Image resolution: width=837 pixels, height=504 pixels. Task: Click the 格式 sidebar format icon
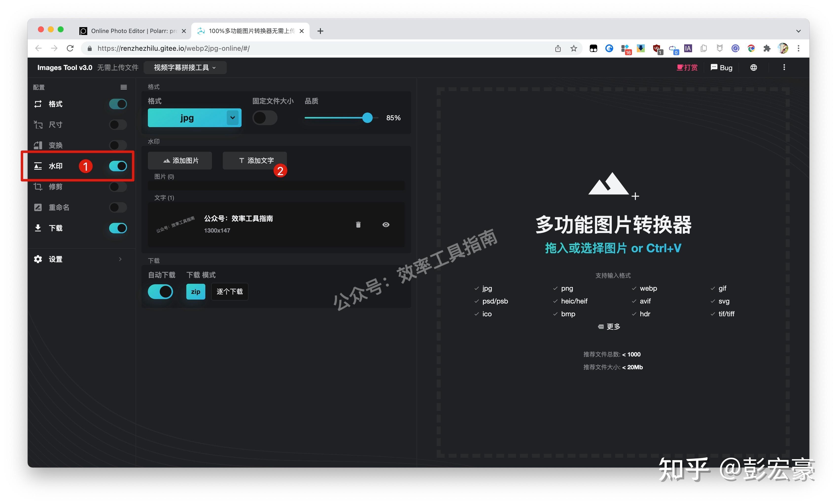(38, 104)
